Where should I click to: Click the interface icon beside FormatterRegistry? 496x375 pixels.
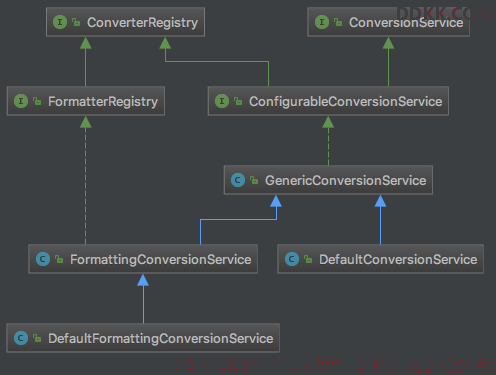coord(21,101)
